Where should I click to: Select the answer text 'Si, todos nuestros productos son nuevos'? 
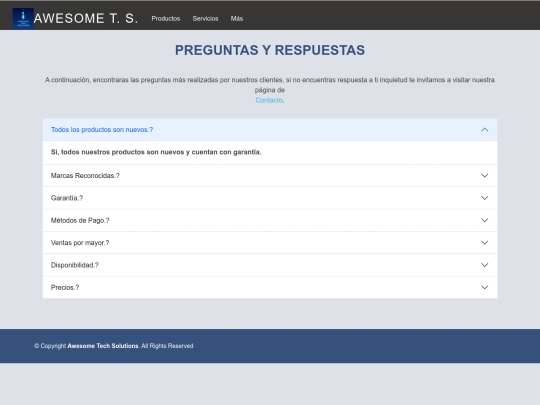(x=118, y=152)
